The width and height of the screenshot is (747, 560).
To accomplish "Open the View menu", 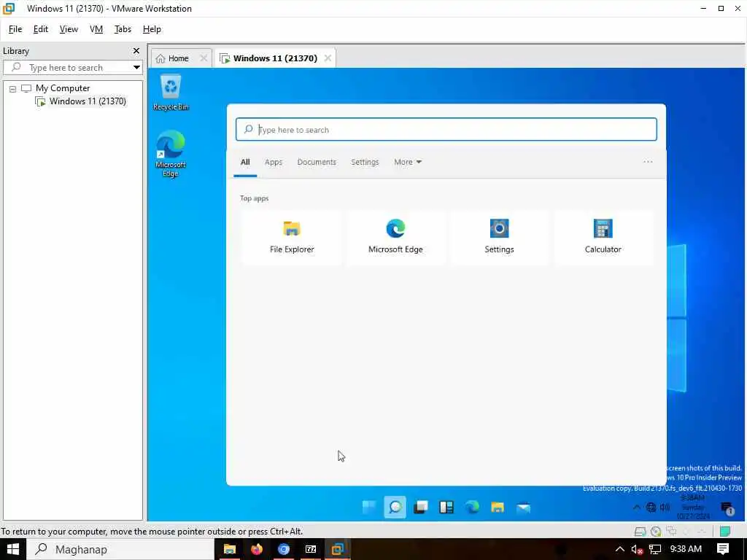I will pyautogui.click(x=69, y=29).
